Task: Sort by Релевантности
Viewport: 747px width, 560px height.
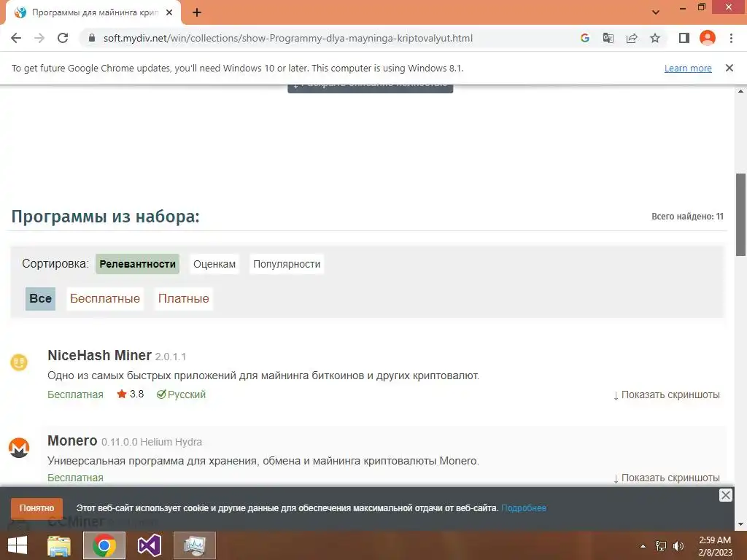Action: pos(138,264)
